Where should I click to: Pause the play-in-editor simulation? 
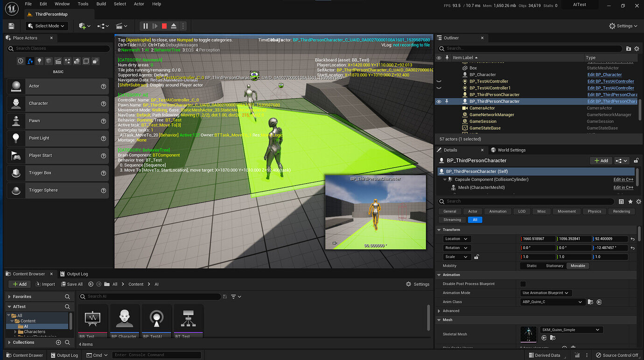pos(146,26)
